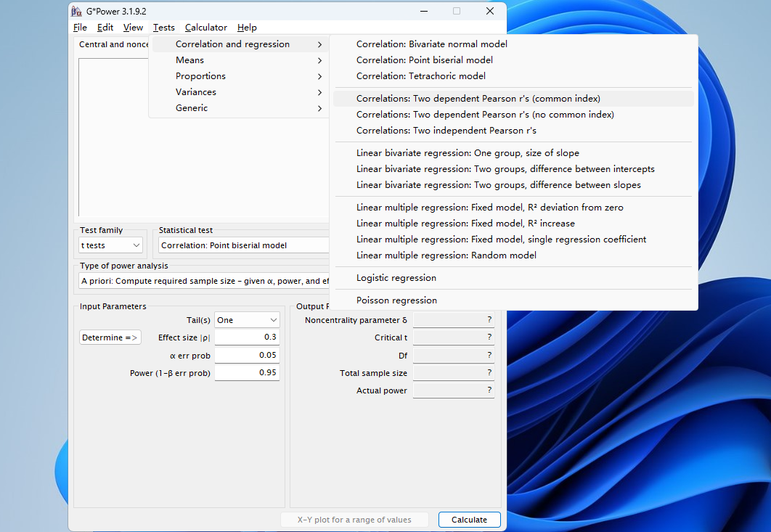Open the Calculator menu
The height and width of the screenshot is (532, 771).
(x=205, y=28)
